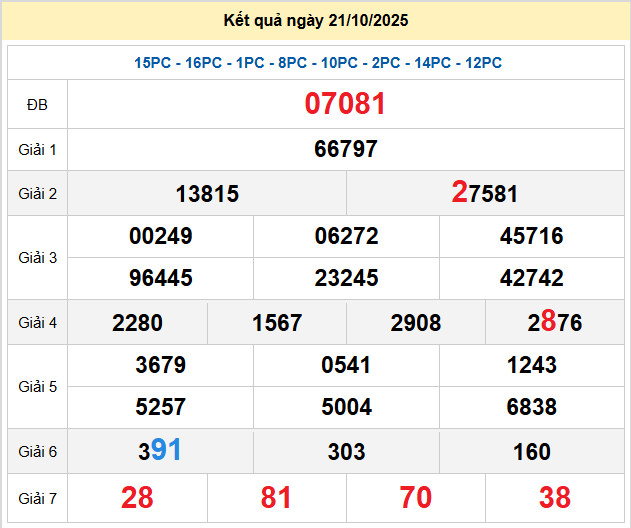Click the Giải 4 number 2876
Screen dimensions: 631x528
[x=554, y=322]
